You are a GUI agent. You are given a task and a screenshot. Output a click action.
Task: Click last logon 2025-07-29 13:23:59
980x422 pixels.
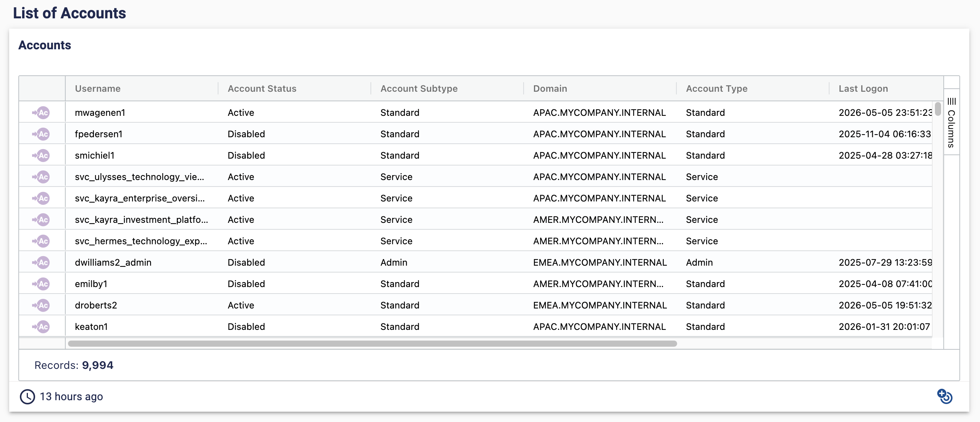(885, 263)
